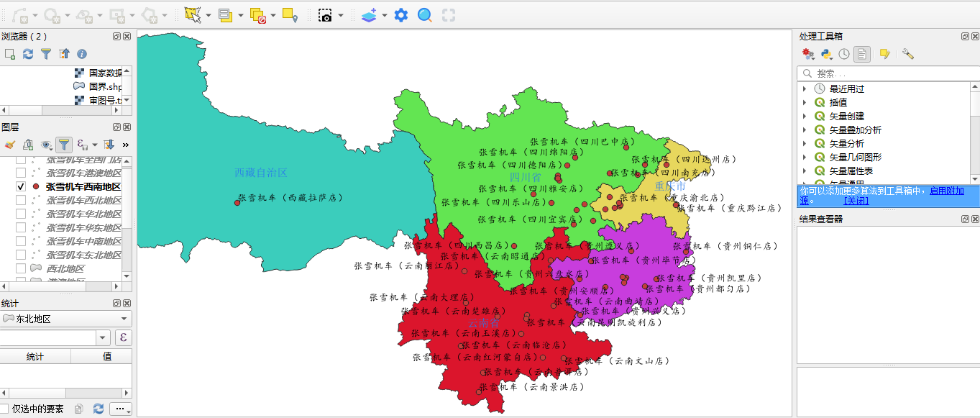Uncheck 张雪机车西南地区 layer checkbox
This screenshot has width=980, height=418.
[x=21, y=186]
